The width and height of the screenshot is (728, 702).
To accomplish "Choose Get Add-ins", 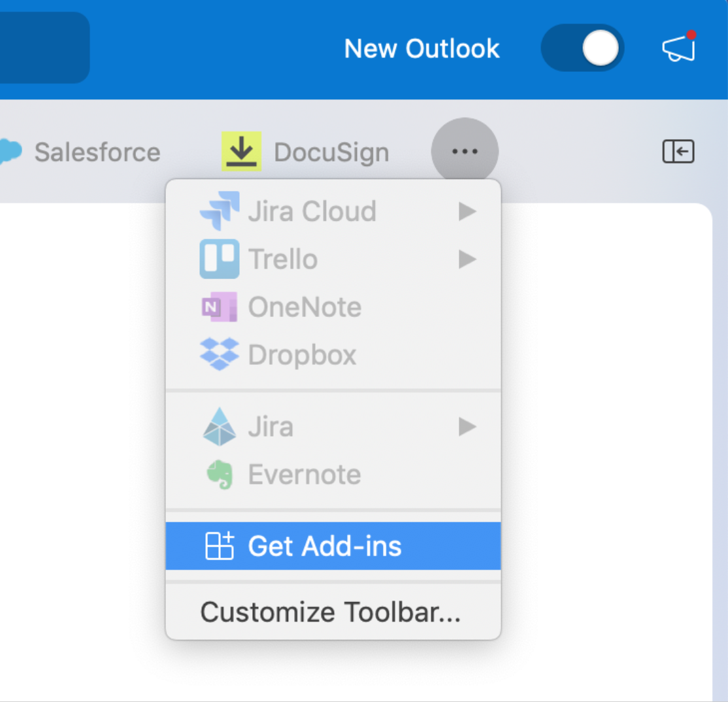I will coord(333,546).
